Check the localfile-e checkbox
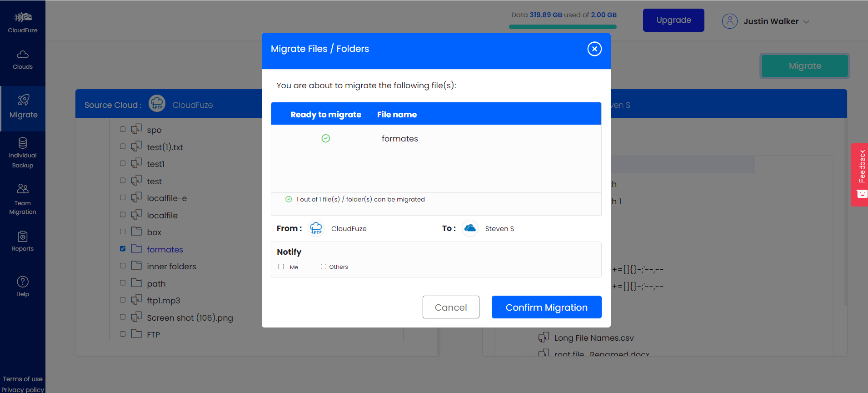The width and height of the screenshot is (868, 393). tap(123, 197)
